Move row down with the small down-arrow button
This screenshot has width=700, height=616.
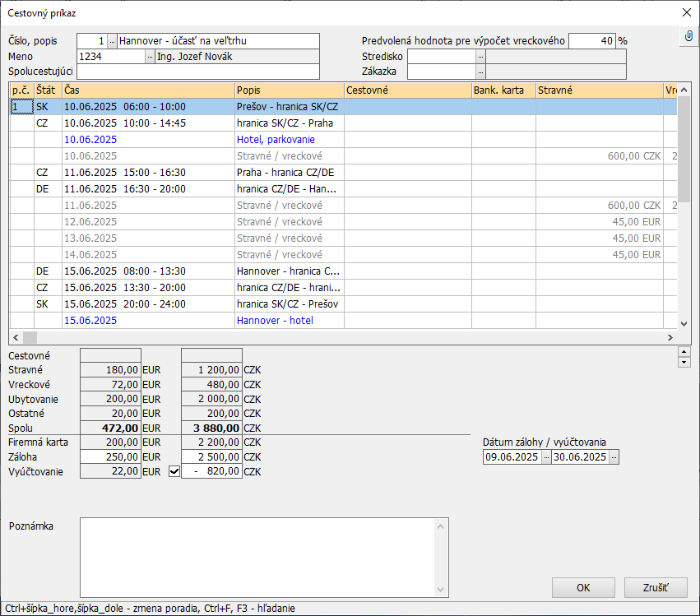click(684, 363)
